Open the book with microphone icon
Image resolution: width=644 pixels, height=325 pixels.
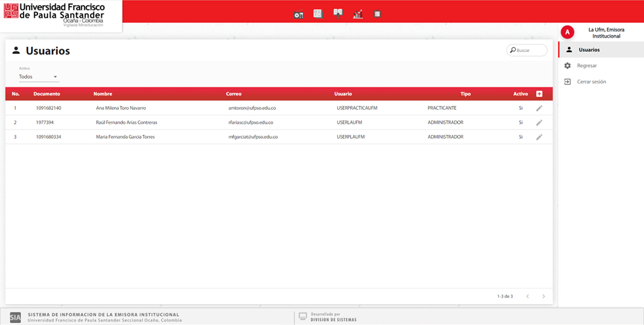338,14
